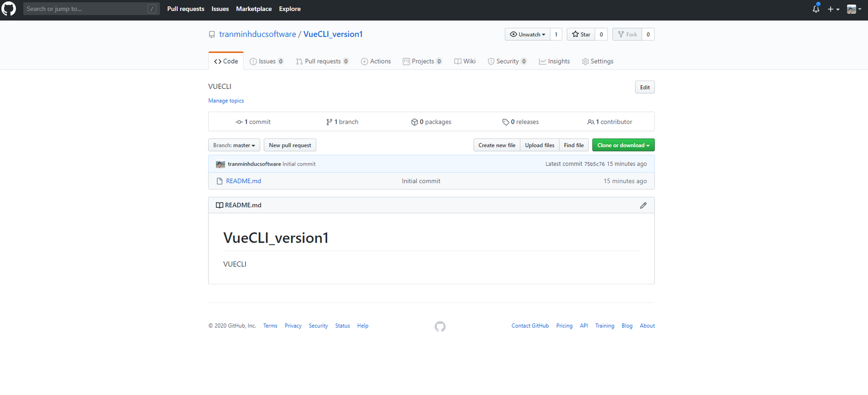Open the footer Training link

605,326
